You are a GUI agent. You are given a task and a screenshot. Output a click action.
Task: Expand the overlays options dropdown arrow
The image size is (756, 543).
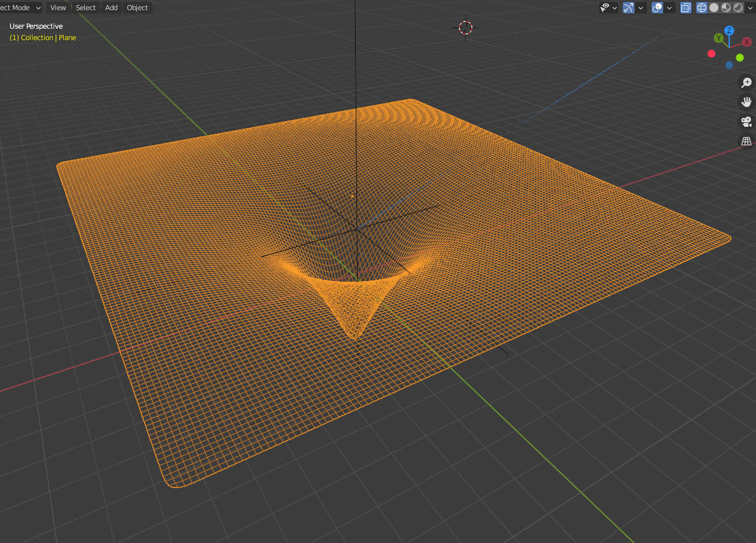[x=669, y=8]
